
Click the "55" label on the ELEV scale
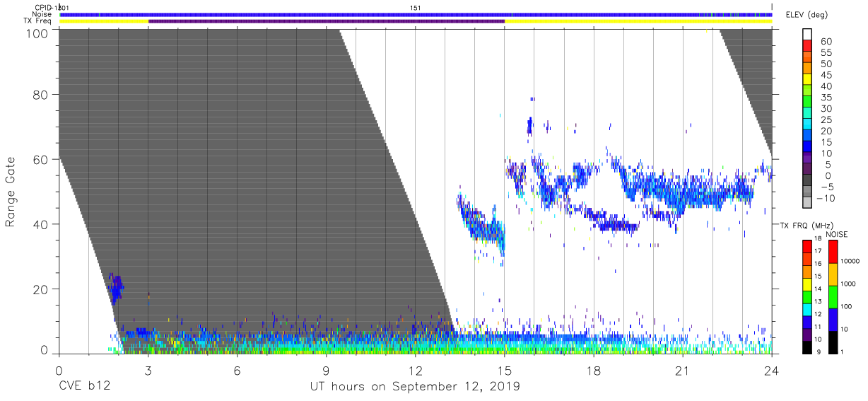(x=826, y=53)
